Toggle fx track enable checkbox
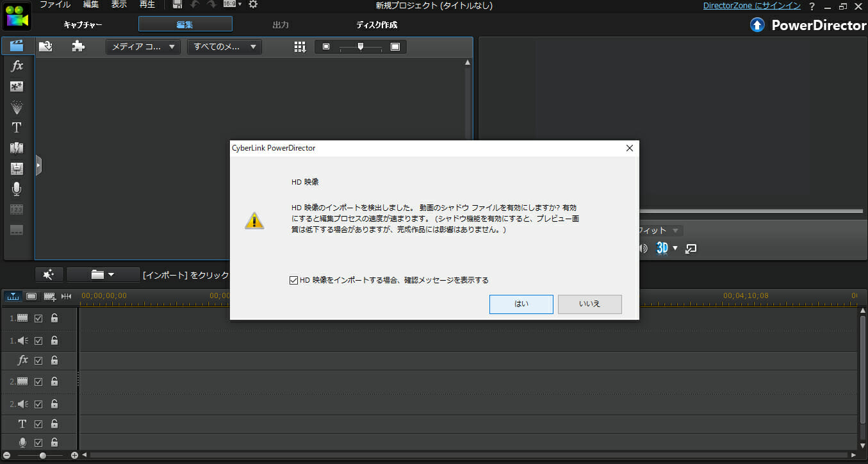The width and height of the screenshot is (868, 464). pyautogui.click(x=38, y=360)
